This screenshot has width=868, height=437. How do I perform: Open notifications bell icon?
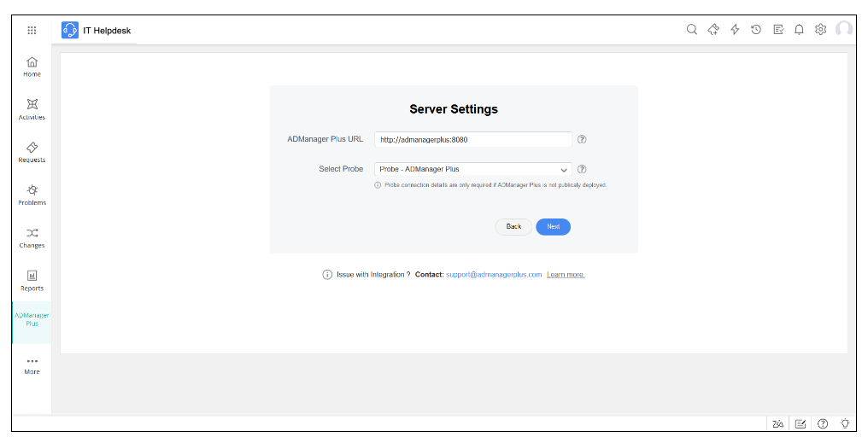[x=800, y=29]
